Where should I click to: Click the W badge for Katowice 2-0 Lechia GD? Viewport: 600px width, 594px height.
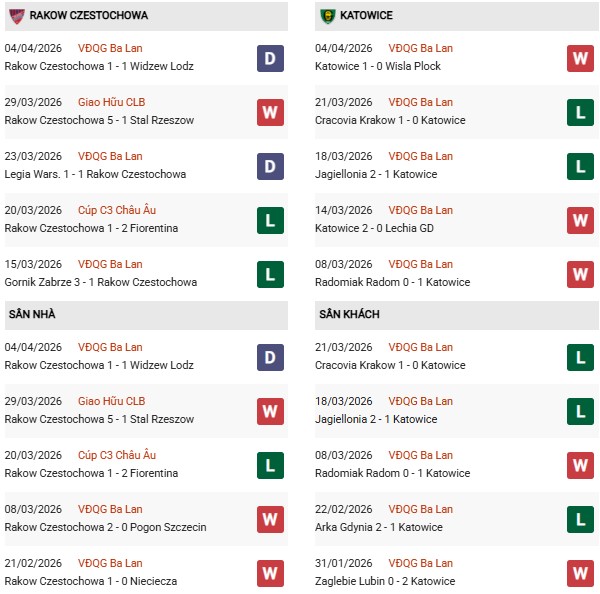coord(581,220)
